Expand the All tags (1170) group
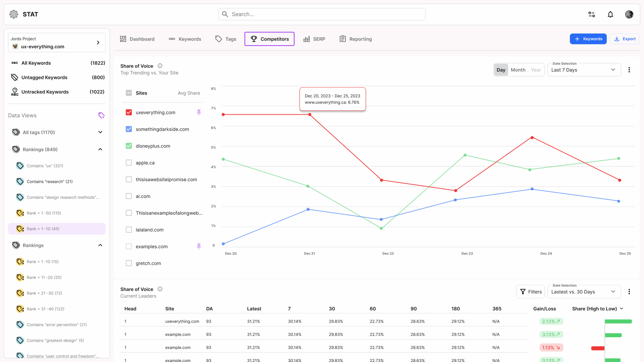 coord(100,132)
